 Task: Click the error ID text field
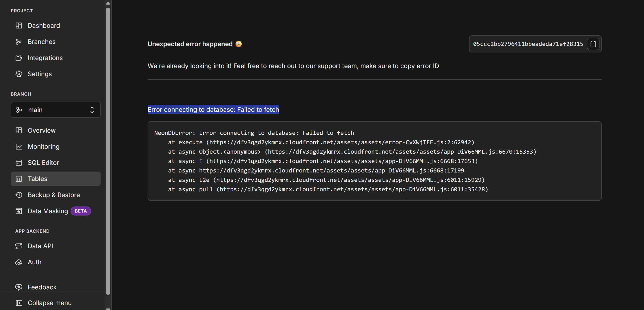click(527, 44)
